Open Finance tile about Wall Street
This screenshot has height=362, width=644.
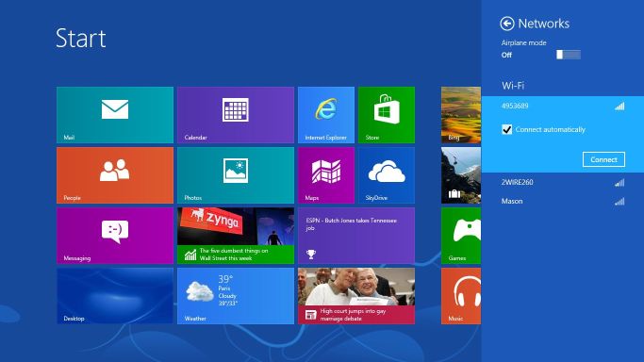click(x=236, y=236)
